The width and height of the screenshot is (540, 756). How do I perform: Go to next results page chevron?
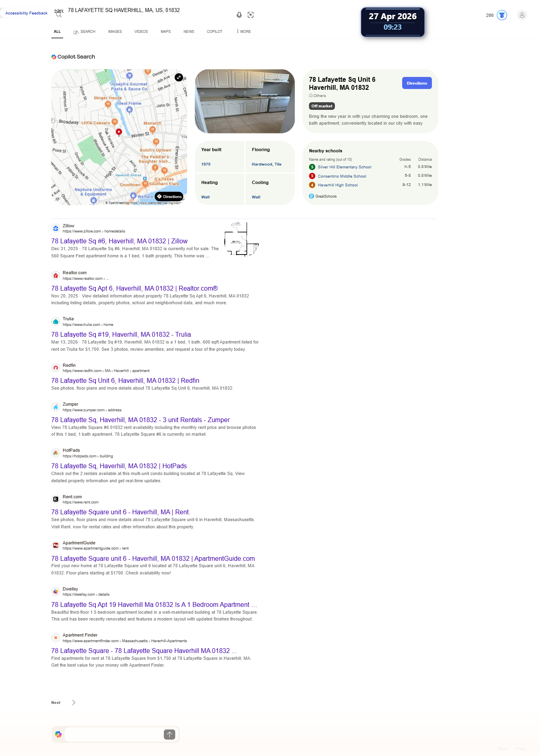click(x=74, y=703)
